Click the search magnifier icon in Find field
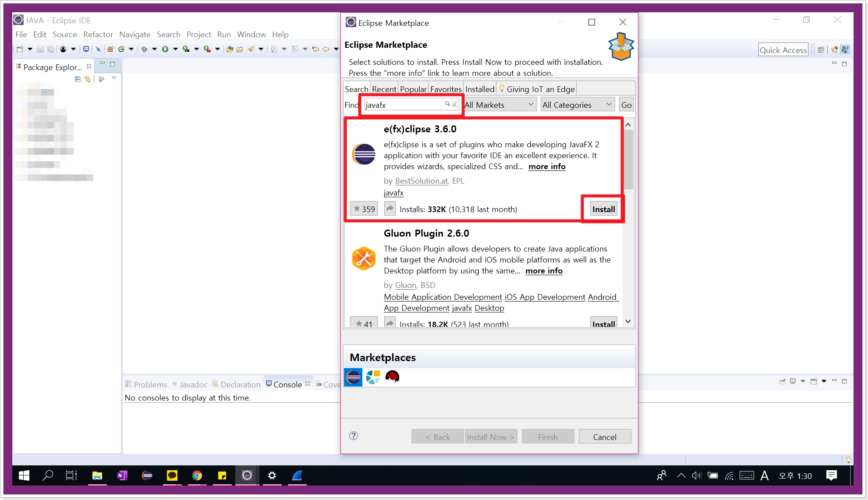The height and width of the screenshot is (500, 868). [x=447, y=104]
